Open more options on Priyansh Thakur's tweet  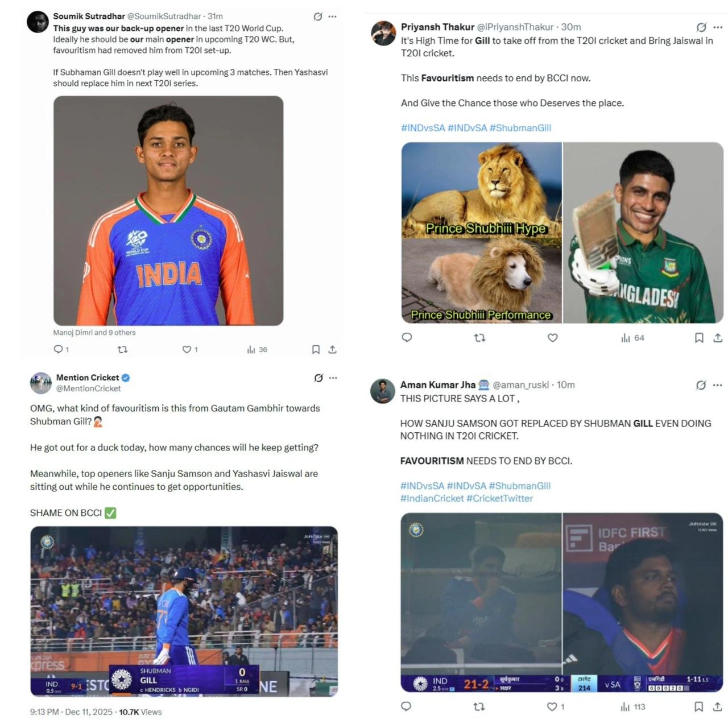click(718, 27)
